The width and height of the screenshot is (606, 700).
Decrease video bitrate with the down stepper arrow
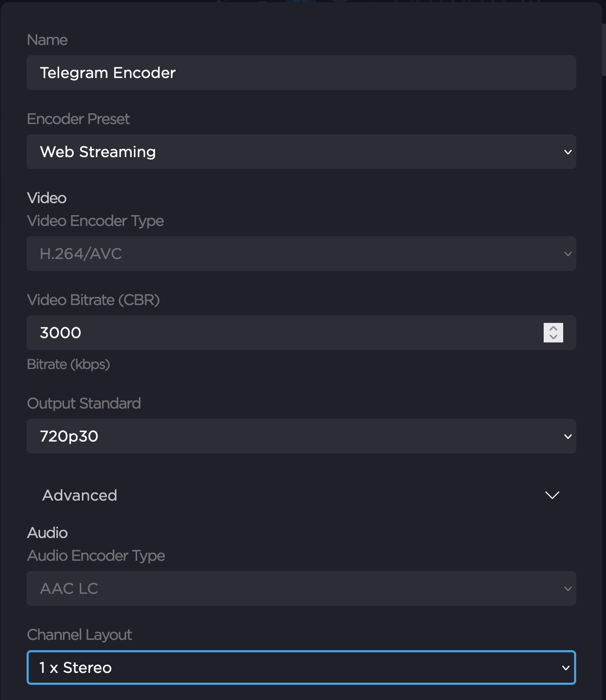point(553,337)
